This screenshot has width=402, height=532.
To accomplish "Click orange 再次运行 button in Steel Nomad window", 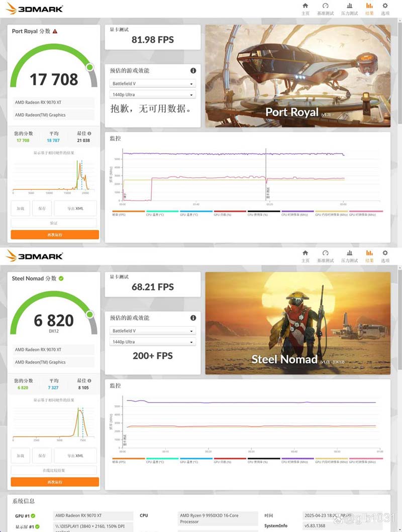I will coord(55,482).
